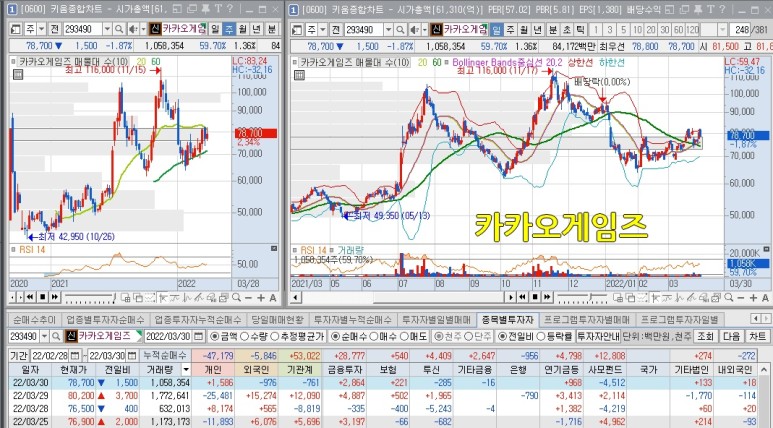
Task: Switch to 프로그램투자자별매매 tab
Action: pyautogui.click(x=587, y=320)
